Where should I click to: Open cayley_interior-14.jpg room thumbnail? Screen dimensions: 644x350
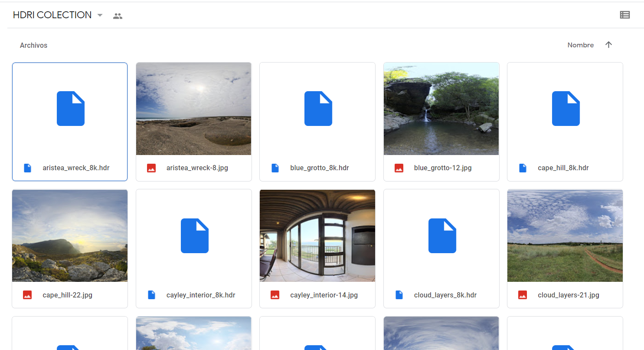tap(317, 236)
